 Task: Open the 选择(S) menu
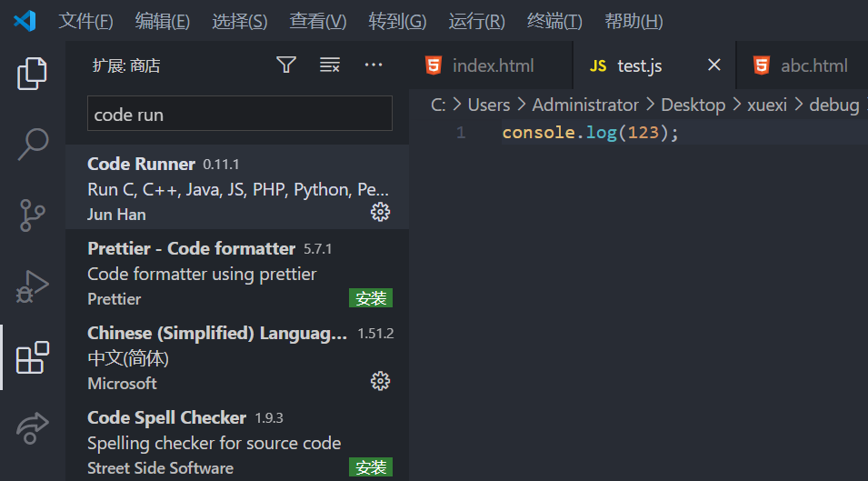(240, 21)
